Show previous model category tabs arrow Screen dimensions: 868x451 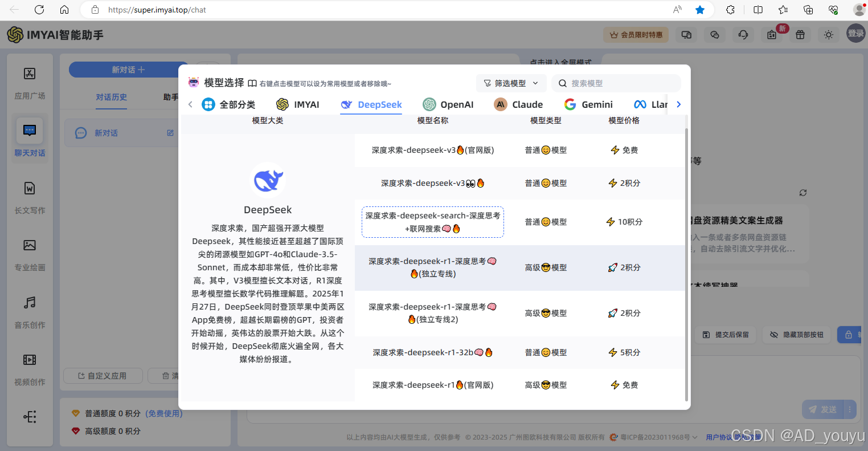coord(190,104)
